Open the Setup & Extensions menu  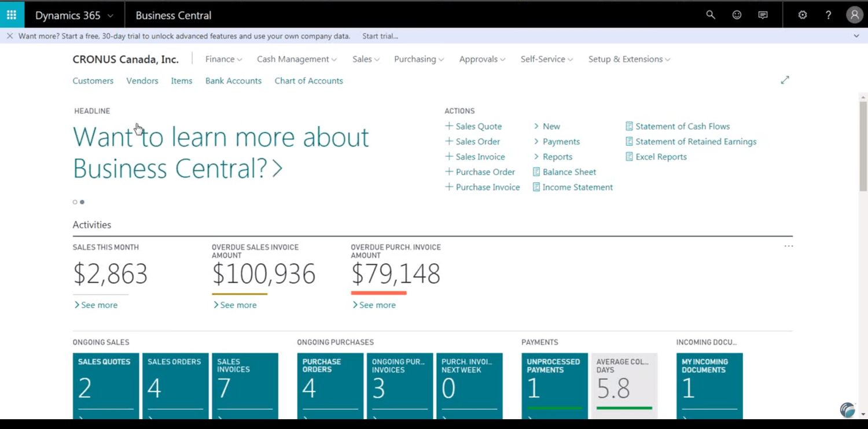pyautogui.click(x=629, y=59)
